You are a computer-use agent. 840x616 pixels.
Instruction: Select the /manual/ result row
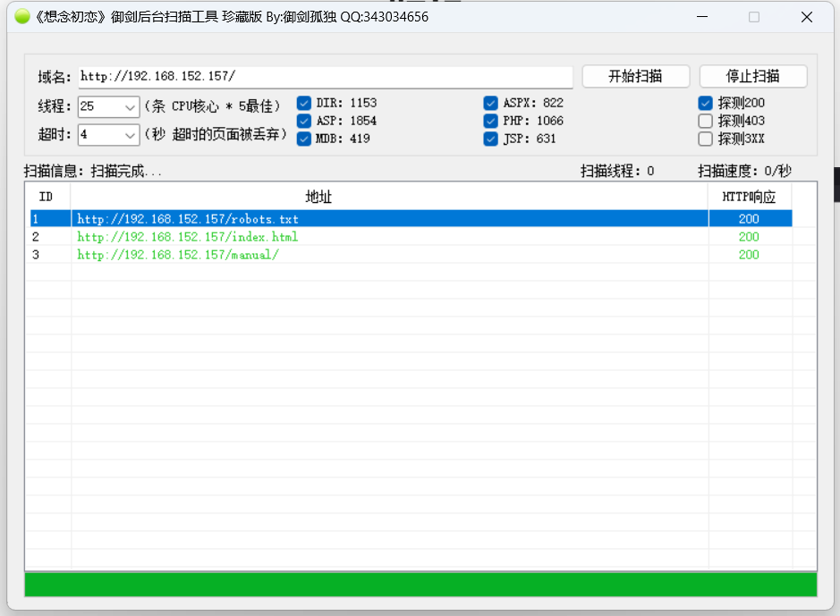(411, 255)
